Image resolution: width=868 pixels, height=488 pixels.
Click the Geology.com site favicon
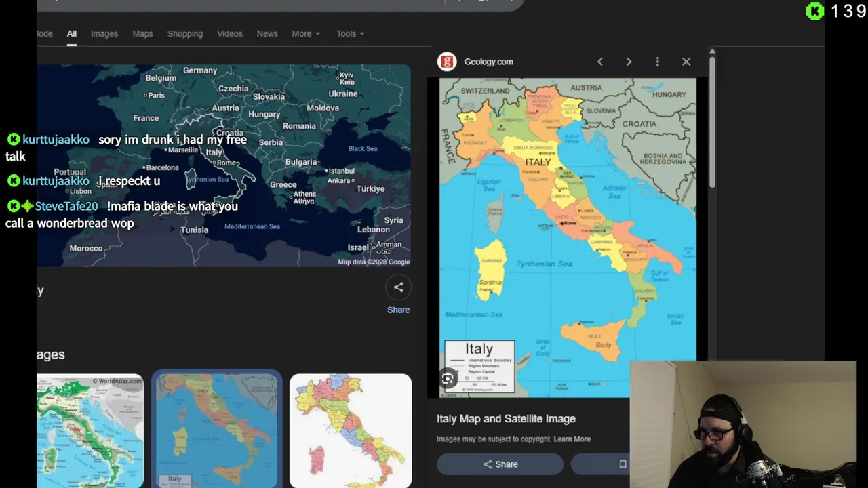(x=447, y=62)
